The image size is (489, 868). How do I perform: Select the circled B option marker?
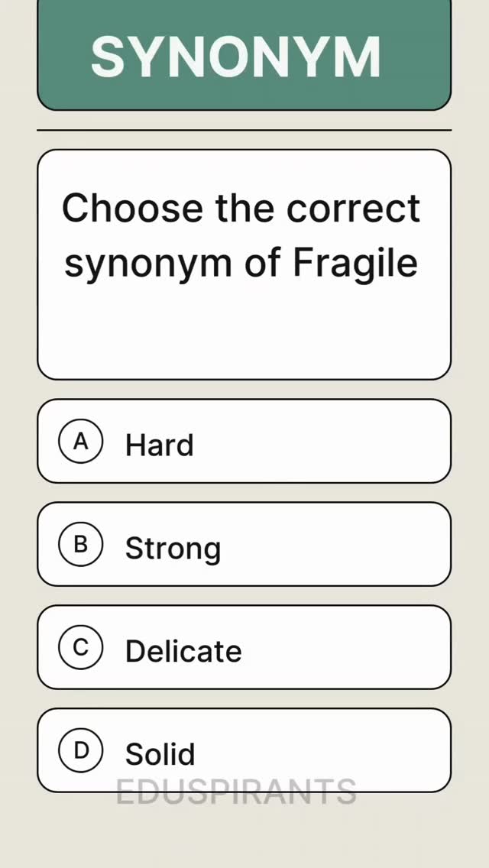click(x=81, y=545)
